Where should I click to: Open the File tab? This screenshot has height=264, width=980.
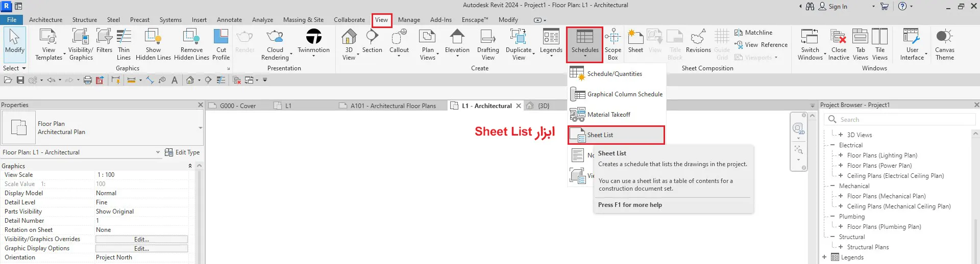pos(12,20)
